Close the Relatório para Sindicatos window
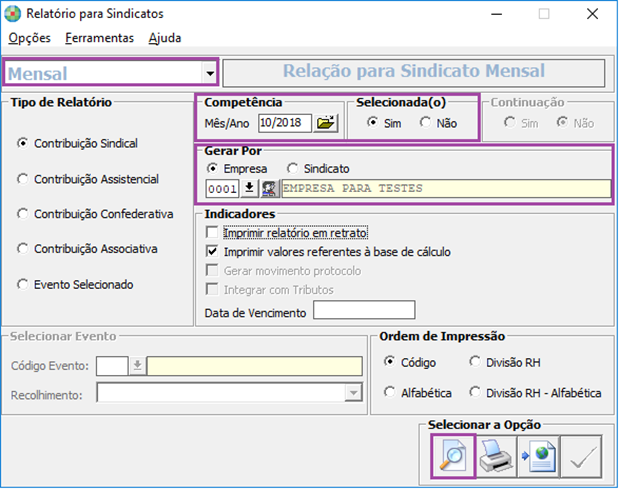 pyautogui.click(x=592, y=14)
